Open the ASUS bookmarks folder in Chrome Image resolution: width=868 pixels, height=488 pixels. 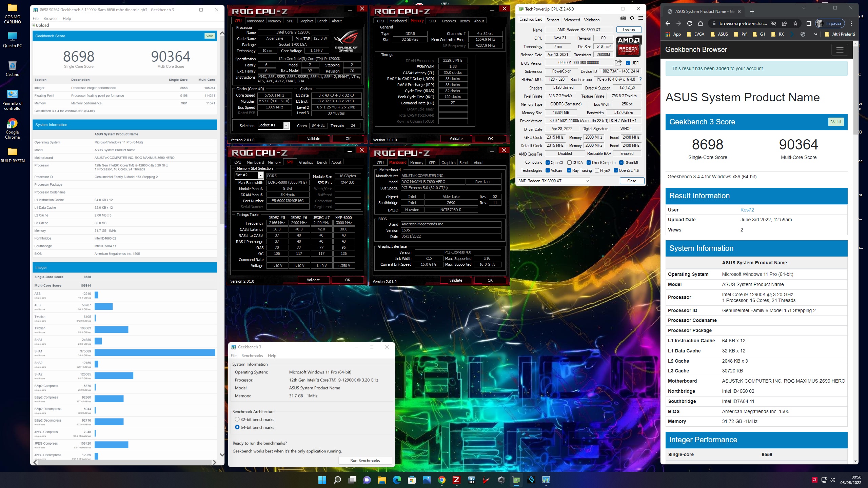point(719,34)
